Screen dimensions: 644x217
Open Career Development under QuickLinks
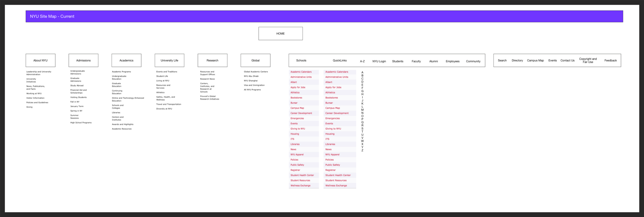pyautogui.click(x=337, y=113)
